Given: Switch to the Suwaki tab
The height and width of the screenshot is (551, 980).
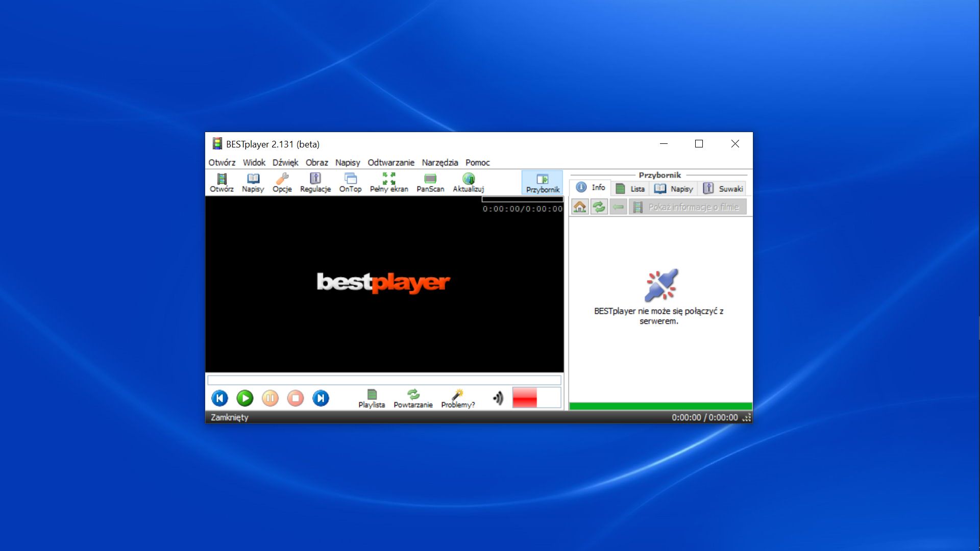Looking at the screenshot, I should [x=723, y=188].
